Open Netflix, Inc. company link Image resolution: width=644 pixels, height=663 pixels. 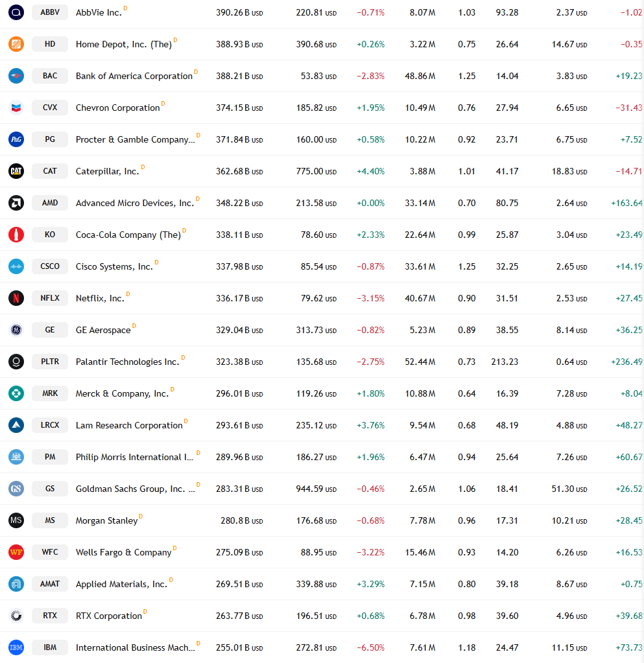click(x=100, y=298)
